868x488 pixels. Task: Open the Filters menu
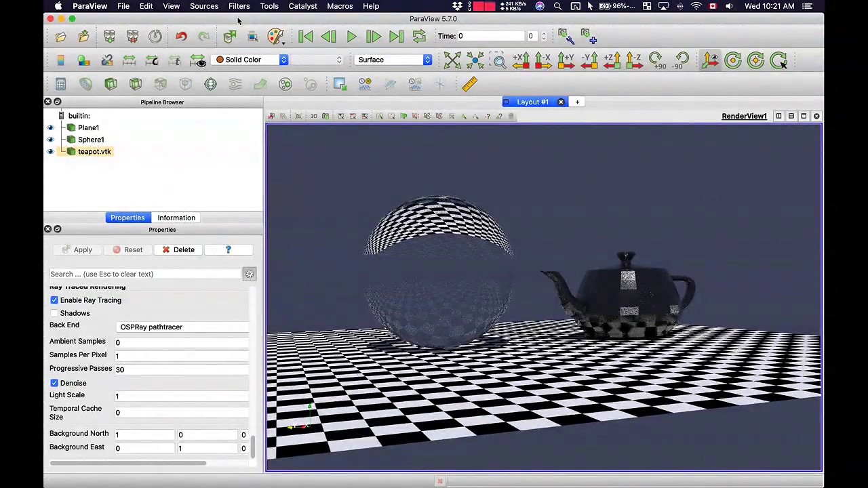coord(239,6)
